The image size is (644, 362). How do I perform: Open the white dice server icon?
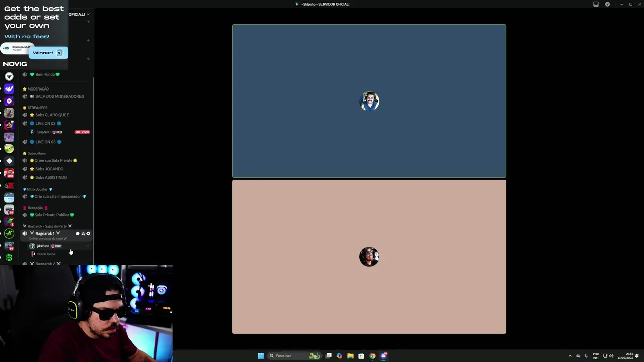(9, 161)
